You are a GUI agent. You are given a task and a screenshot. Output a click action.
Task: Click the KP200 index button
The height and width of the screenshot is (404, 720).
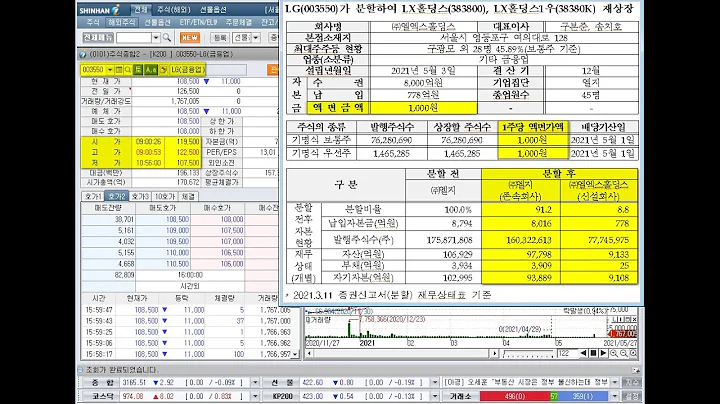point(281,396)
